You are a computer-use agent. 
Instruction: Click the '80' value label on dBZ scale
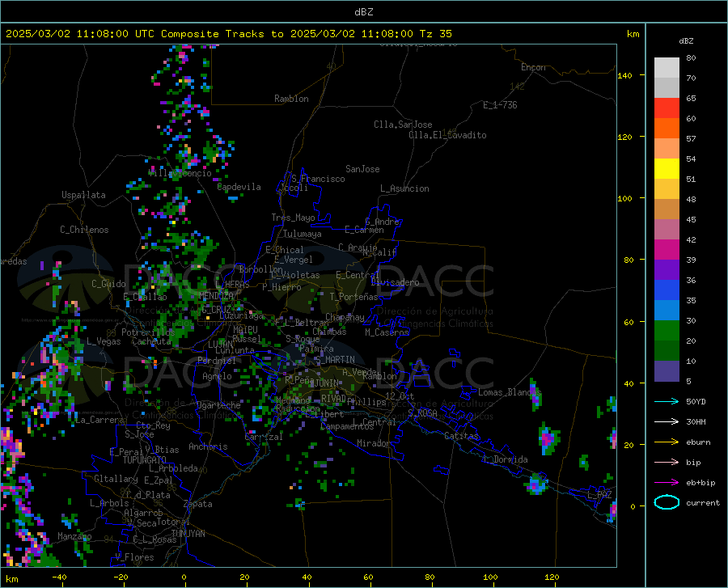pos(691,58)
